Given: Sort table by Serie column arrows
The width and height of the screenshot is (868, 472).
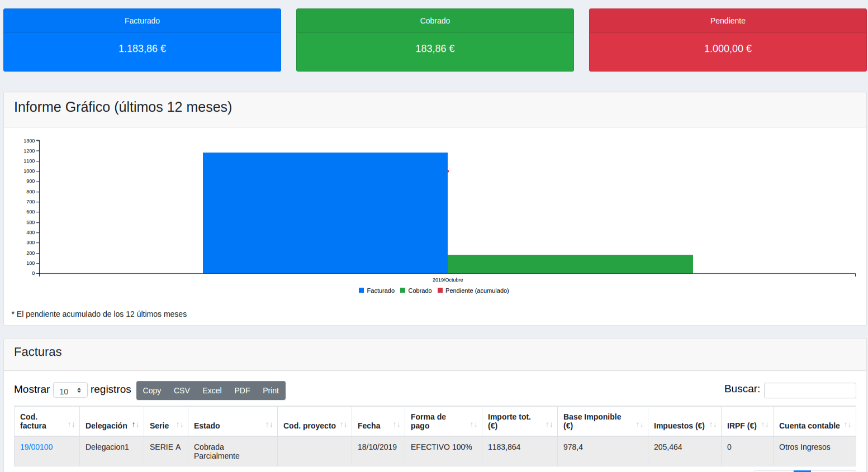Looking at the screenshot, I should click(180, 425).
